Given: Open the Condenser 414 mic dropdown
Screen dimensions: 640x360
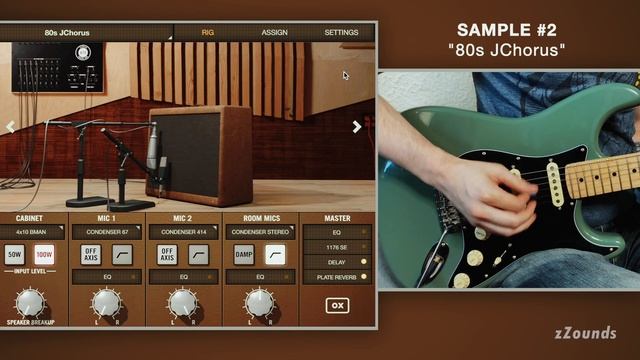Looking at the screenshot, I should click(x=184, y=232).
